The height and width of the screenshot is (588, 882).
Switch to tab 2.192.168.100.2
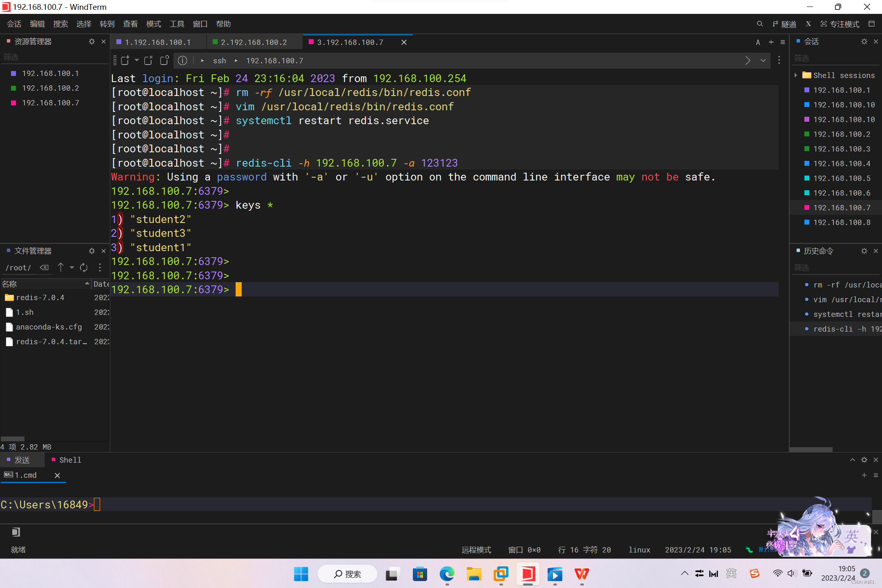[253, 42]
